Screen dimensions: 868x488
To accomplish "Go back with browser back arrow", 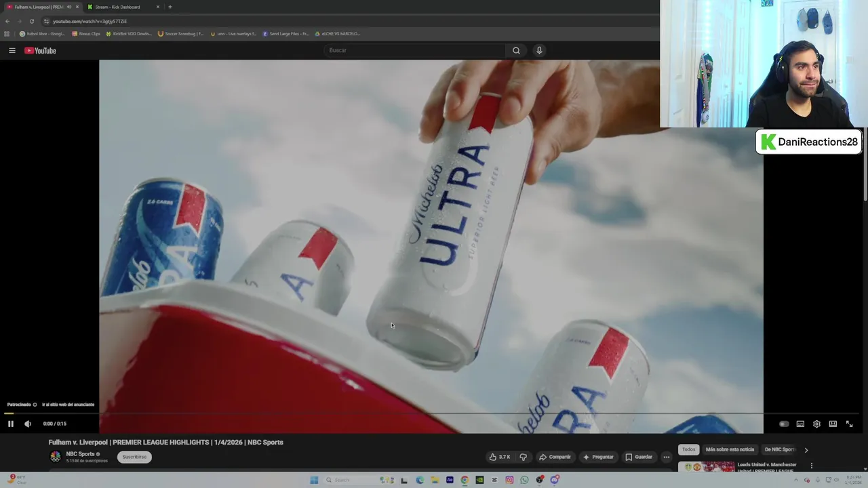I will pos(7,21).
